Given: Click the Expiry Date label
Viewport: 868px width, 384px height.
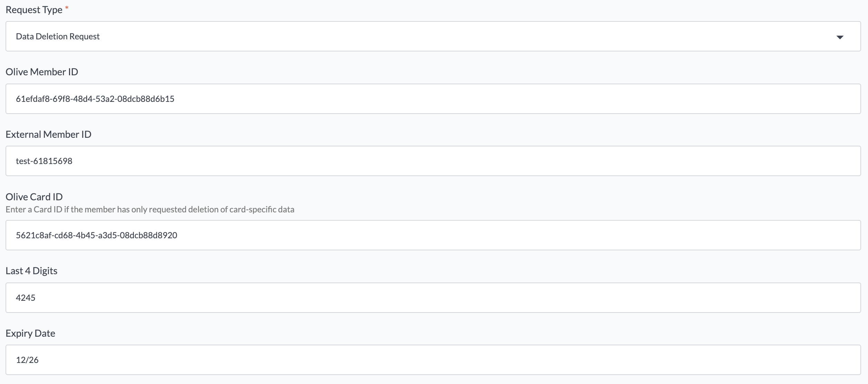Looking at the screenshot, I should coord(30,333).
